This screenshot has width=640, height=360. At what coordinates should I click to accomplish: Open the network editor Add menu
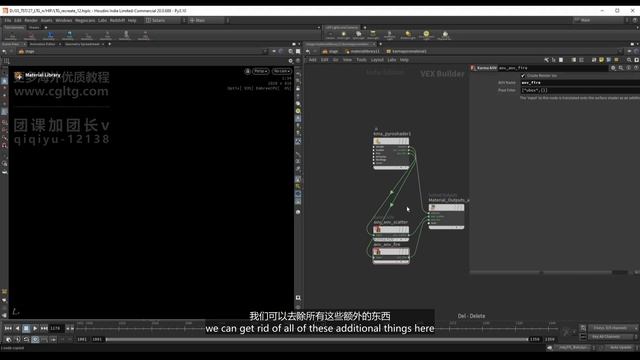click(313, 60)
